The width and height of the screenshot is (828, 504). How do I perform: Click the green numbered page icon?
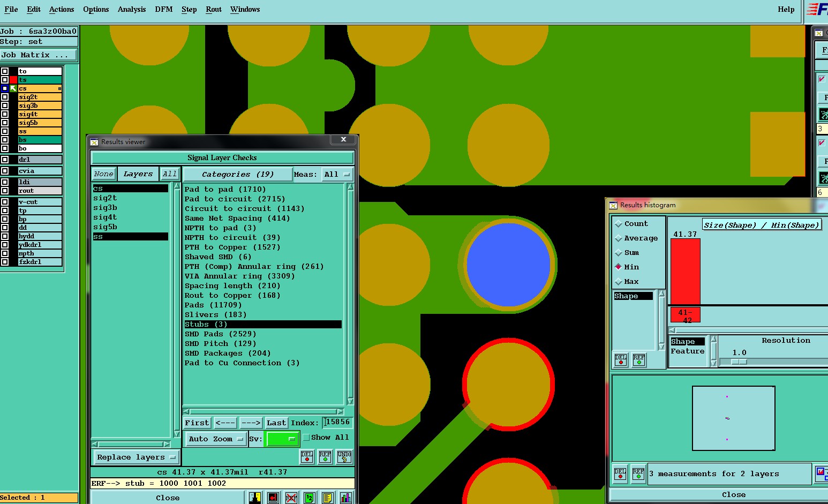310,498
